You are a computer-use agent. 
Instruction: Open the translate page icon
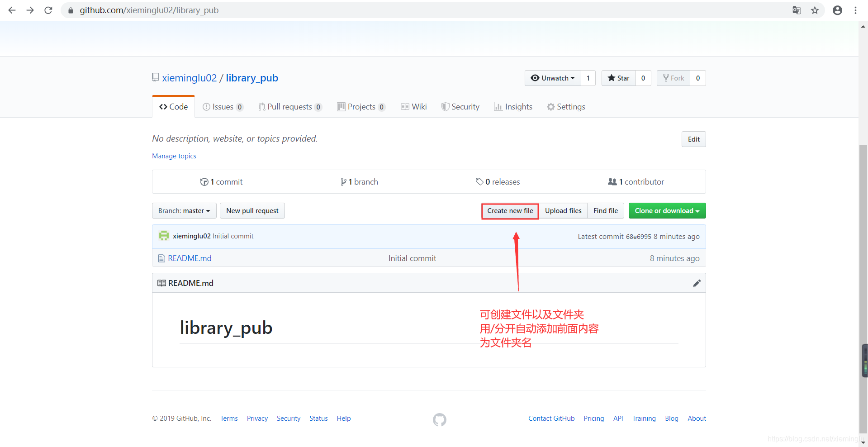pyautogui.click(x=797, y=10)
